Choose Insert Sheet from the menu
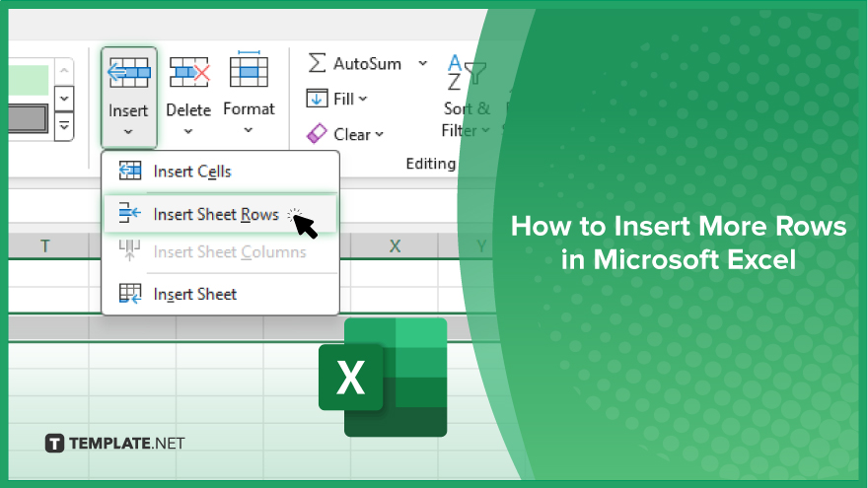 pyautogui.click(x=220, y=295)
